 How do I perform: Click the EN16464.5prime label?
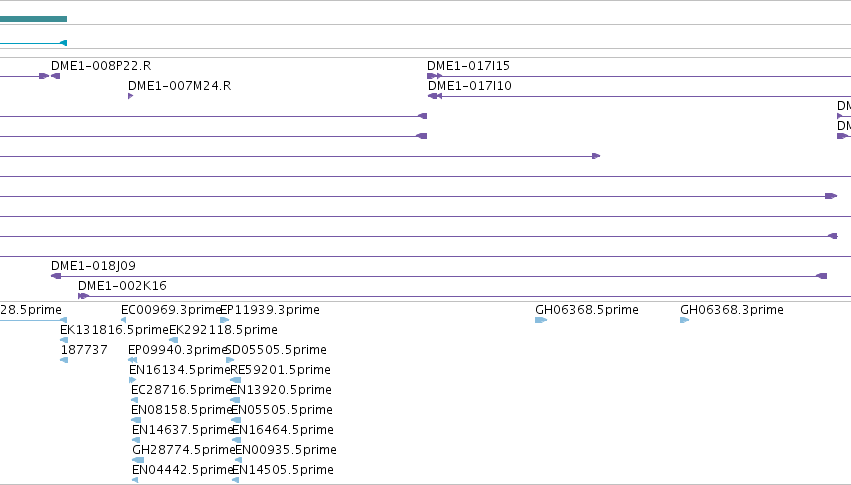point(283,430)
